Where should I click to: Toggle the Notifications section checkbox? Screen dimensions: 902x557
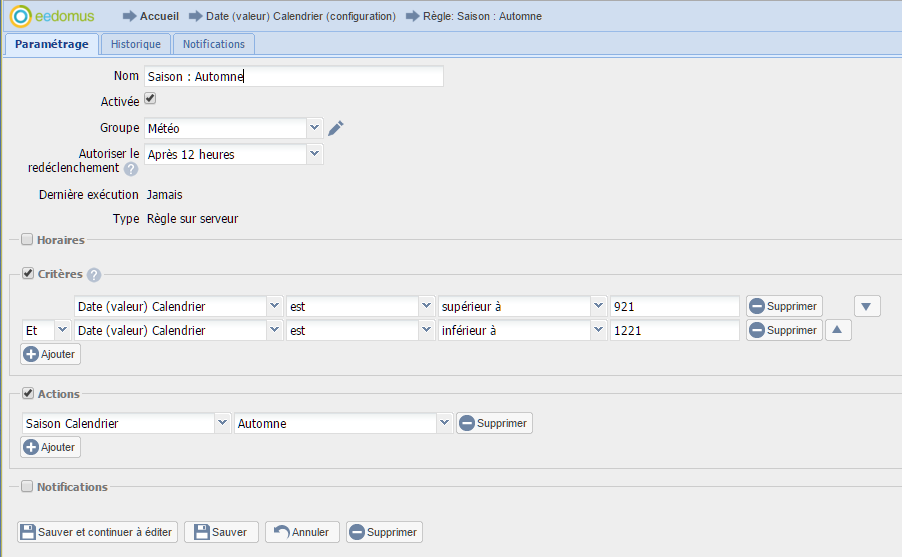[x=27, y=487]
